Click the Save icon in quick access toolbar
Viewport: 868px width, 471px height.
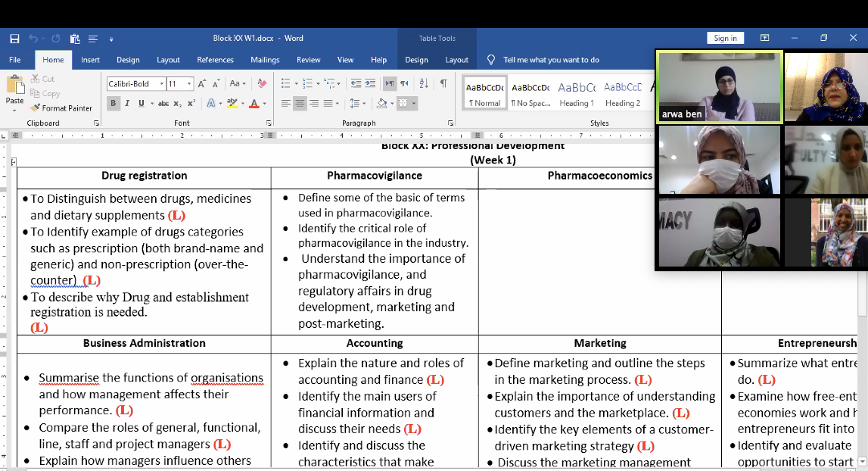click(14, 39)
